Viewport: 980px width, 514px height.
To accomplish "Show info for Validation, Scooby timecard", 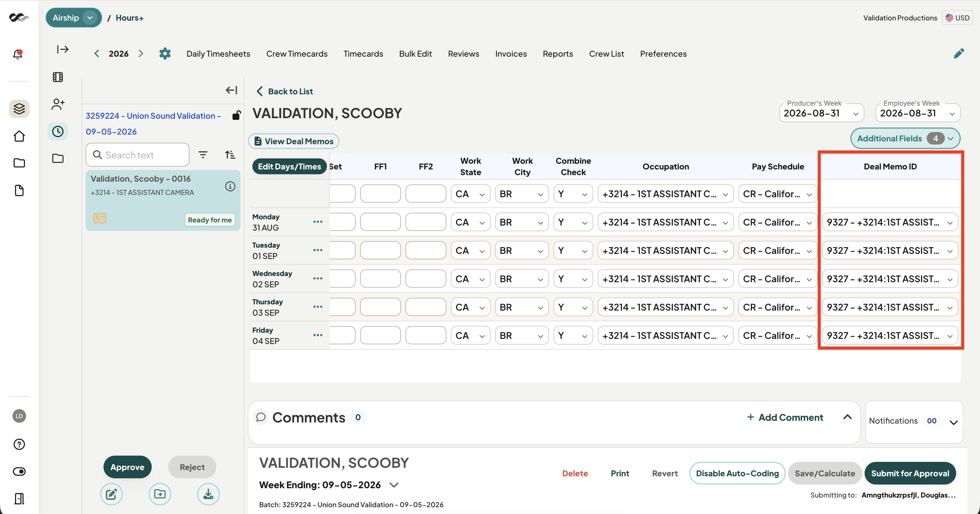I will pyautogui.click(x=230, y=186).
